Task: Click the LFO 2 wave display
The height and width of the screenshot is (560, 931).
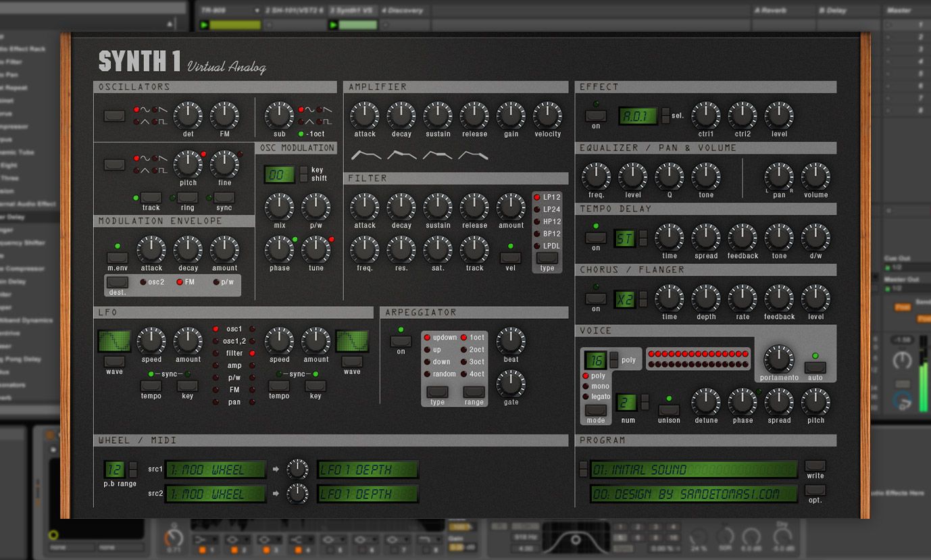Action: (x=352, y=341)
